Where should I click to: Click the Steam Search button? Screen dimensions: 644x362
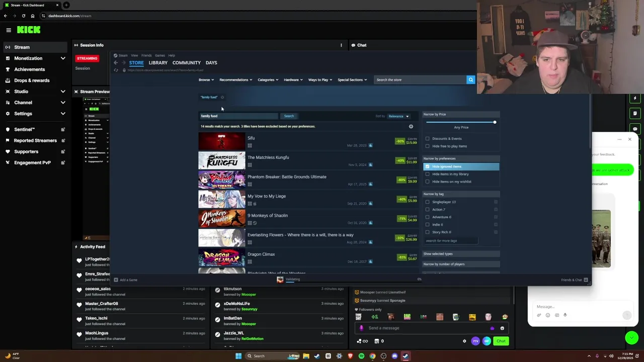[x=289, y=116]
